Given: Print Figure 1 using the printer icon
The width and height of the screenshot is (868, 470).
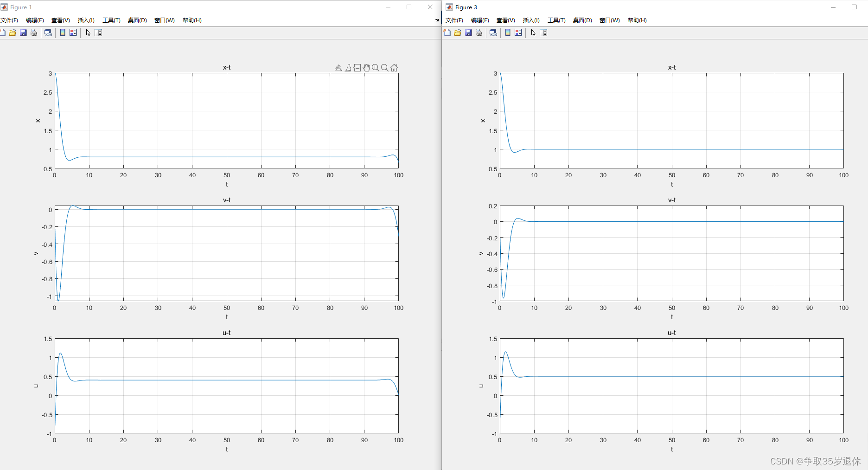Looking at the screenshot, I should click(x=34, y=32).
